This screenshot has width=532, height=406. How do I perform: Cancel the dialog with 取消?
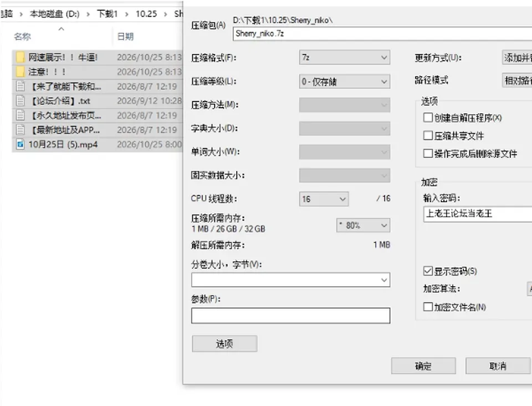pyautogui.click(x=498, y=366)
